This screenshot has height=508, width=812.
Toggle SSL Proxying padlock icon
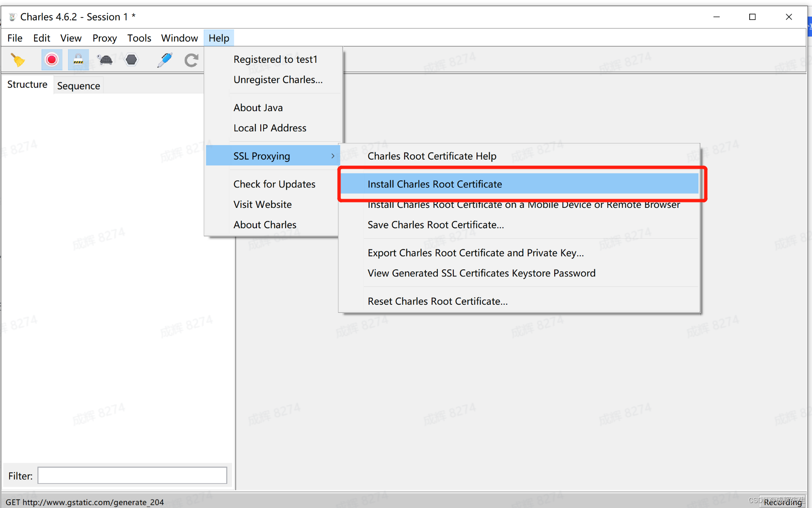(78, 60)
